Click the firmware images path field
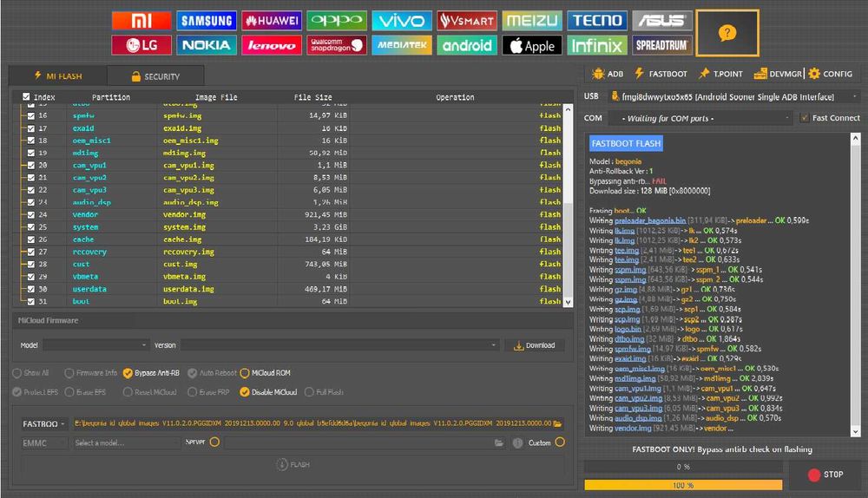Image resolution: width=868 pixels, height=498 pixels. (312, 423)
